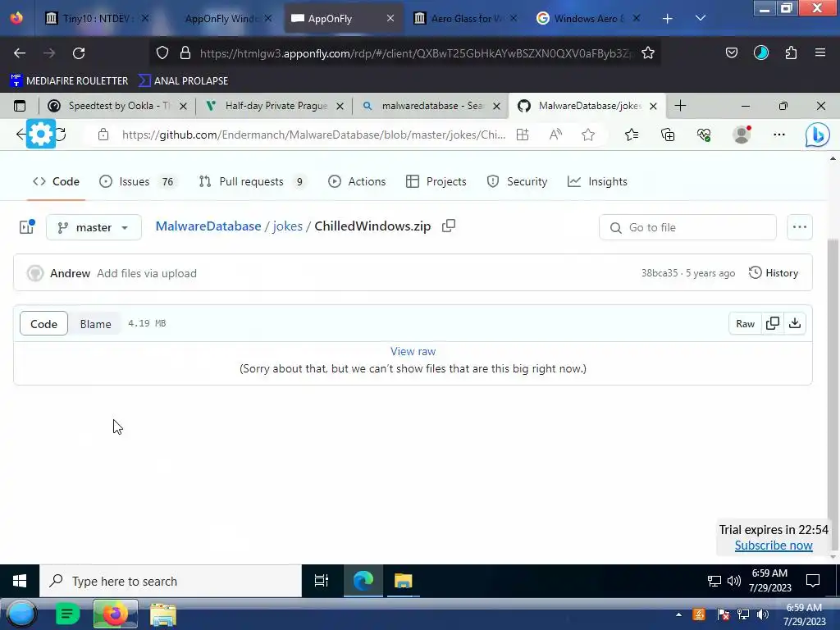
Task: Click the AppOnFly settings gear icon
Action: coord(41,134)
